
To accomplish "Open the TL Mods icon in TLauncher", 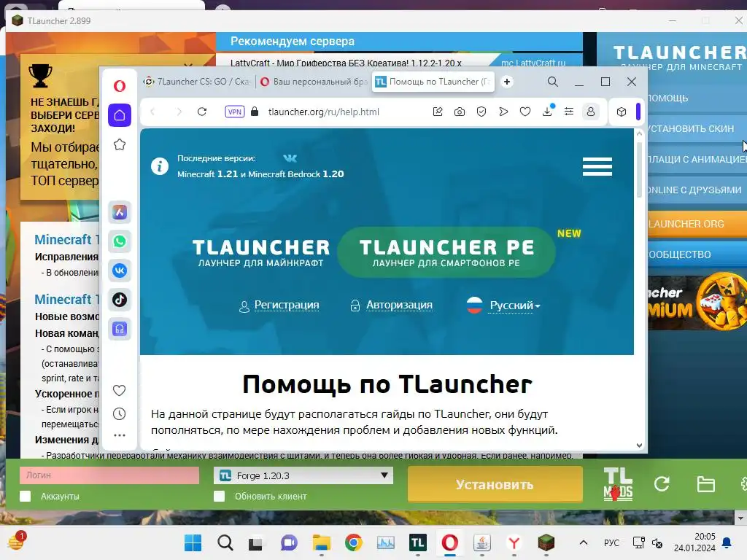I will tap(618, 484).
